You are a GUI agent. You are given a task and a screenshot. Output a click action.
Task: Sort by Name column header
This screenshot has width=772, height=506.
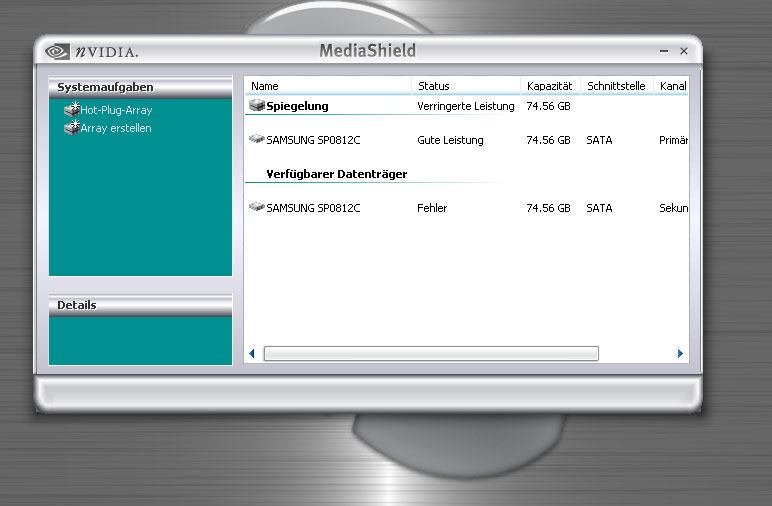point(328,86)
